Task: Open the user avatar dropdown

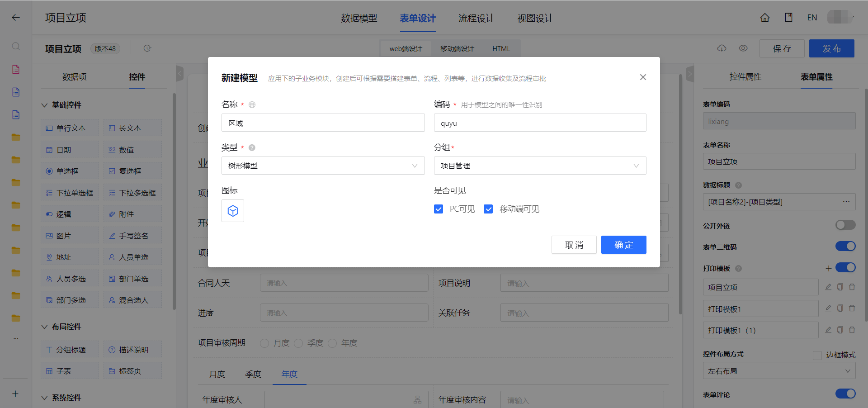Action: [x=841, y=17]
